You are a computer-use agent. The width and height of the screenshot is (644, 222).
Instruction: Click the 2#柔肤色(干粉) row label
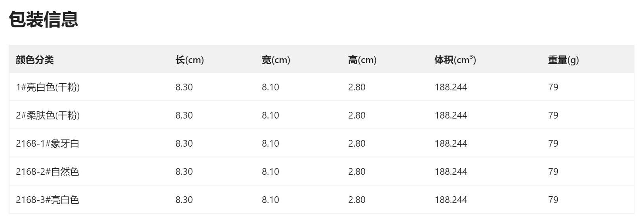click(x=48, y=115)
